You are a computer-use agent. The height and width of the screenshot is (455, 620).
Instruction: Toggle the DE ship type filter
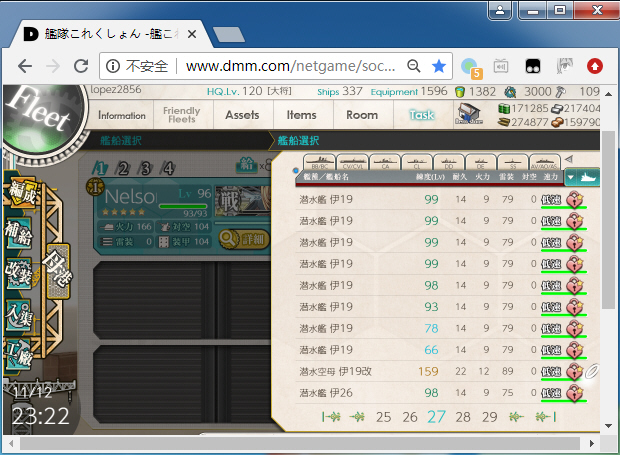coord(481,162)
